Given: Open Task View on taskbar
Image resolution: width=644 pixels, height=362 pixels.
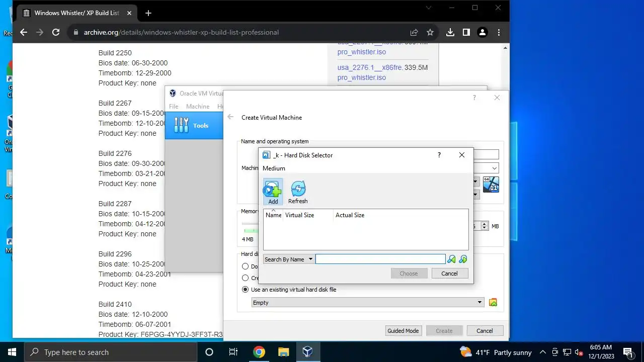Looking at the screenshot, I should click(233, 352).
